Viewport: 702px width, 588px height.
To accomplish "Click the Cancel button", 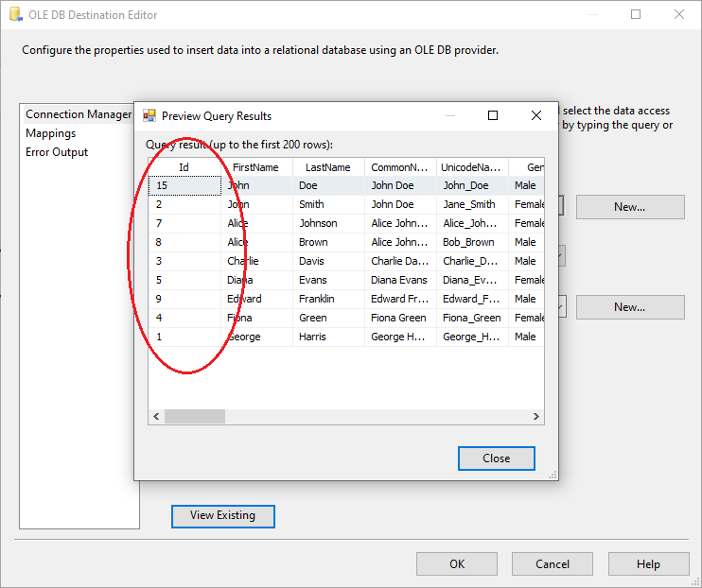I will (553, 564).
